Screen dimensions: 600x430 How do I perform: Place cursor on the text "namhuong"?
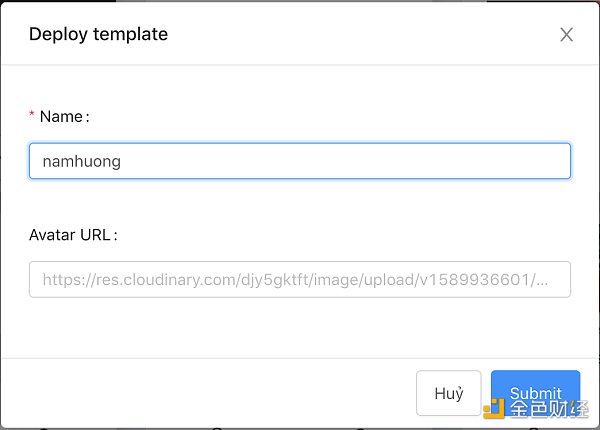pos(81,161)
